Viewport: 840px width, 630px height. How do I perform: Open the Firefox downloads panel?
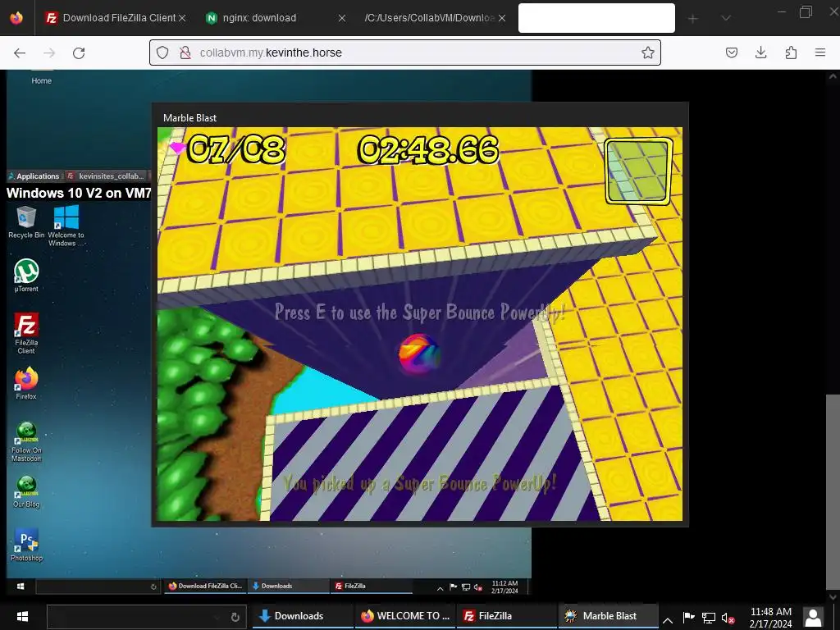760,52
